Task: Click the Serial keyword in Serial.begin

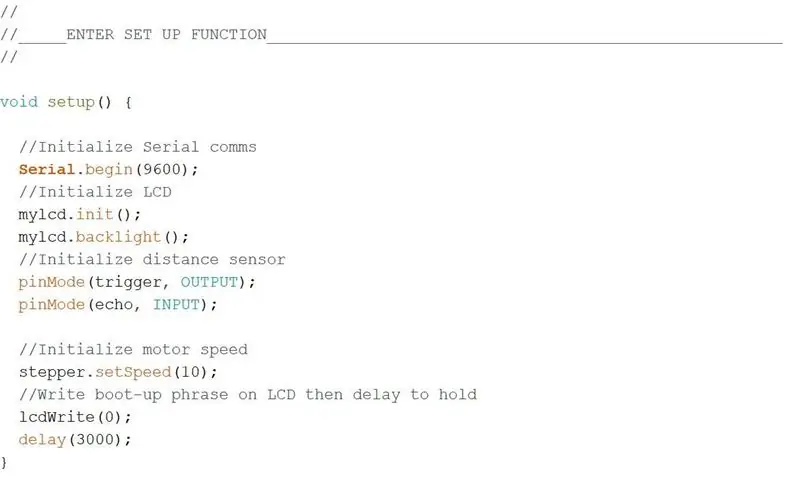Action: point(47,169)
